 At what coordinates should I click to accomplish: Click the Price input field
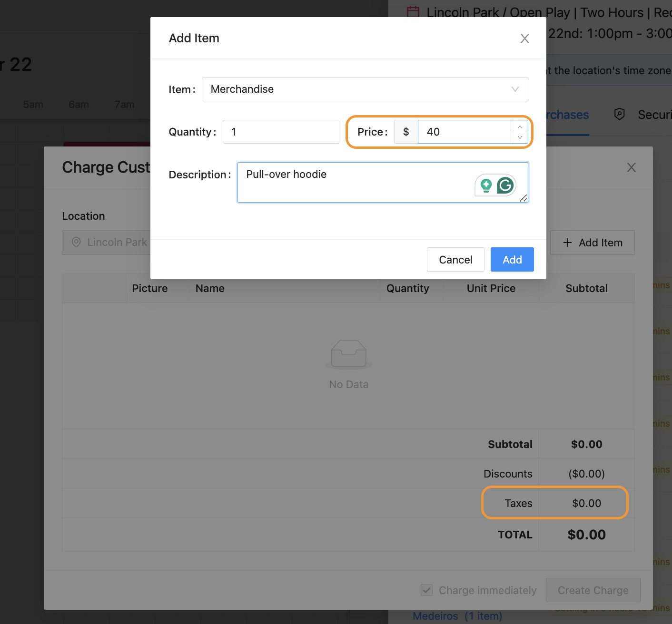pyautogui.click(x=464, y=132)
